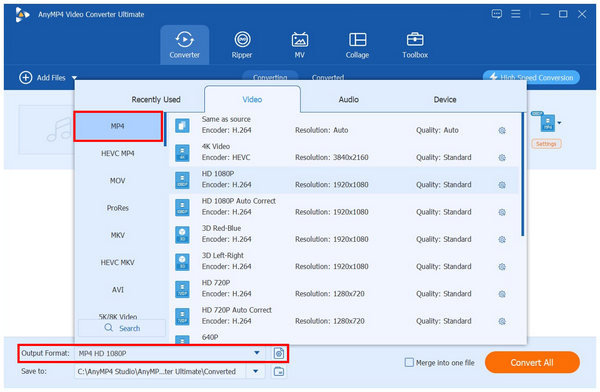Image resolution: width=600 pixels, height=392 pixels.
Task: Click the format Search field
Action: pos(122,328)
